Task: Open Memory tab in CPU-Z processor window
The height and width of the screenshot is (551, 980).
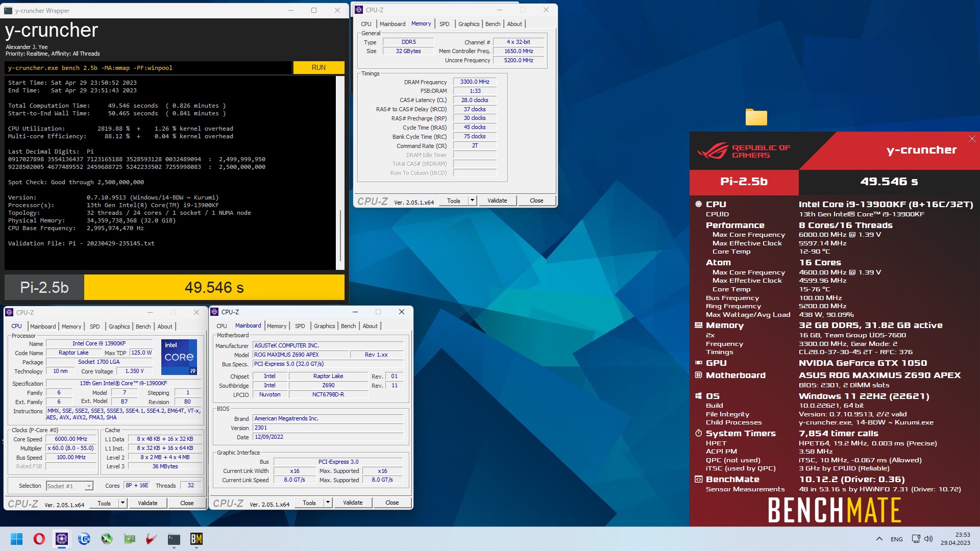Action: pos(71,327)
